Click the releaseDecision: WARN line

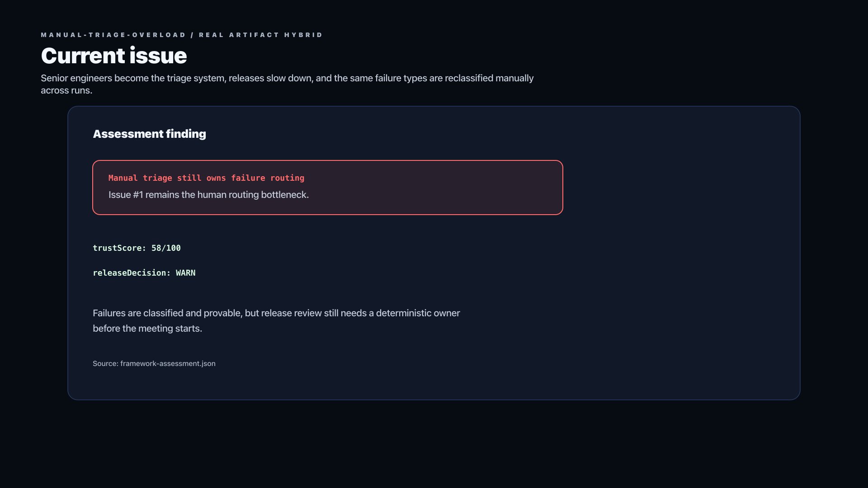pos(144,273)
